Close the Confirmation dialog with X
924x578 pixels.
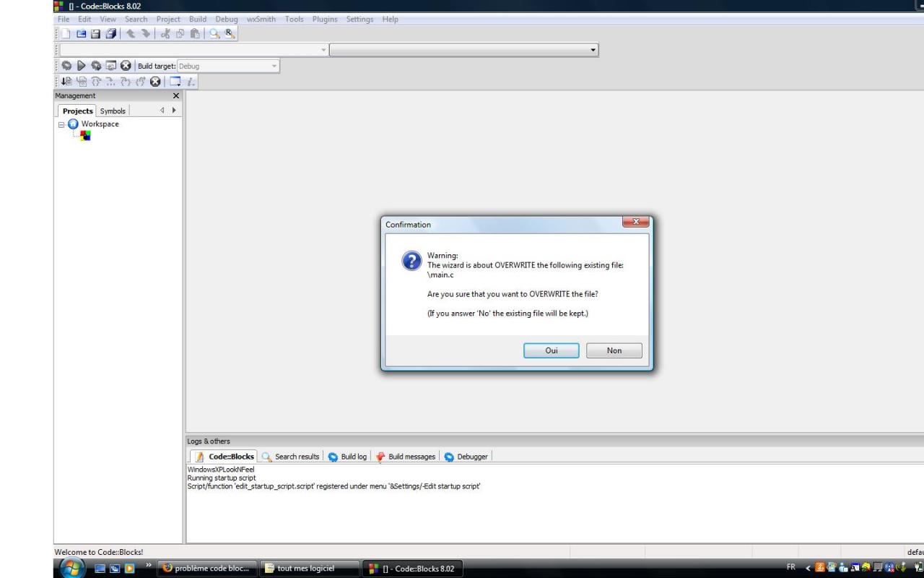pyautogui.click(x=635, y=223)
